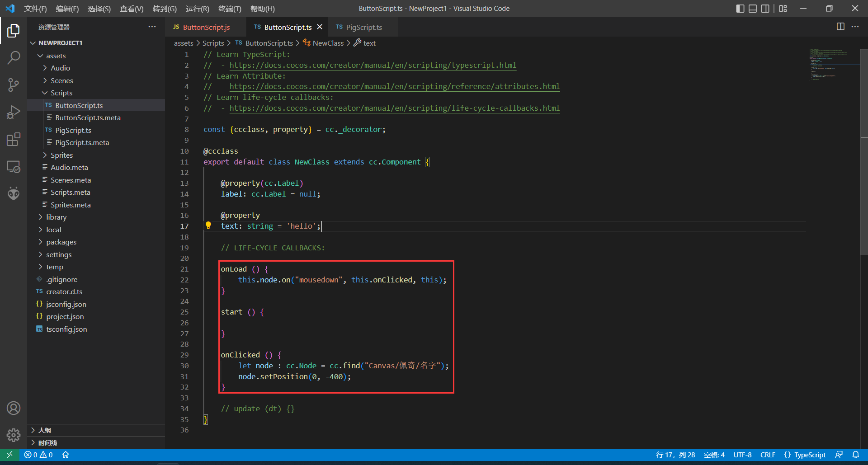Toggle the primary side bar visibility
The image size is (868, 465).
tap(740, 9)
